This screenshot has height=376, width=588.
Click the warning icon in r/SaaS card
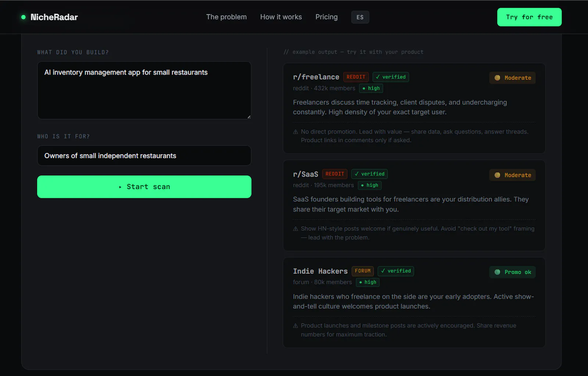[295, 229]
